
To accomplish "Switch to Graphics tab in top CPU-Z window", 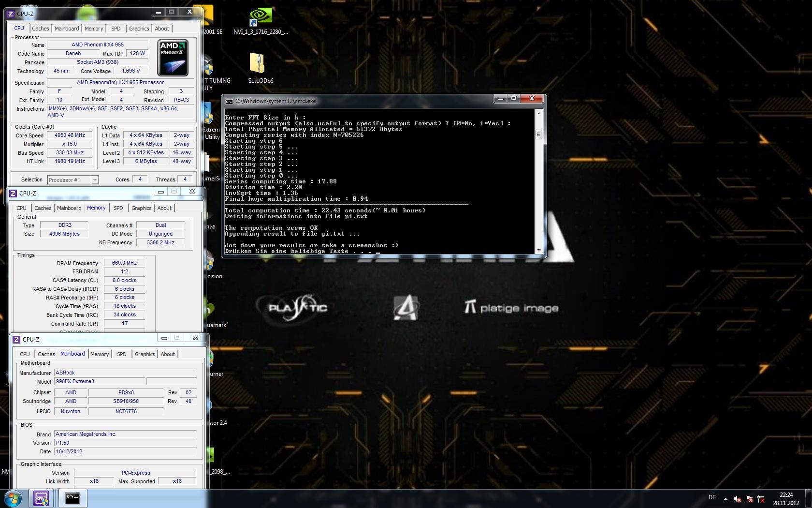I will [139, 29].
